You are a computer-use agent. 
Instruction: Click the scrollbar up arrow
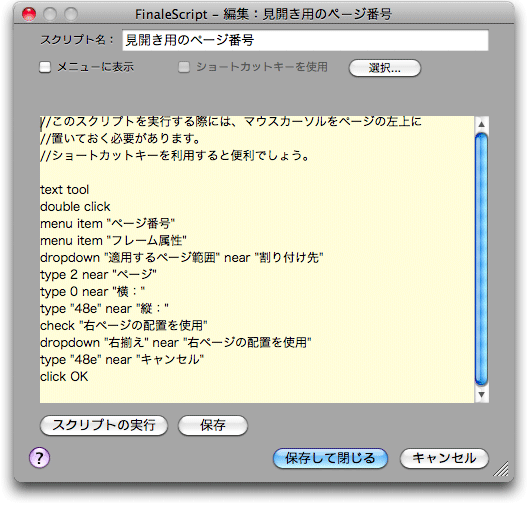pyautogui.click(x=482, y=124)
